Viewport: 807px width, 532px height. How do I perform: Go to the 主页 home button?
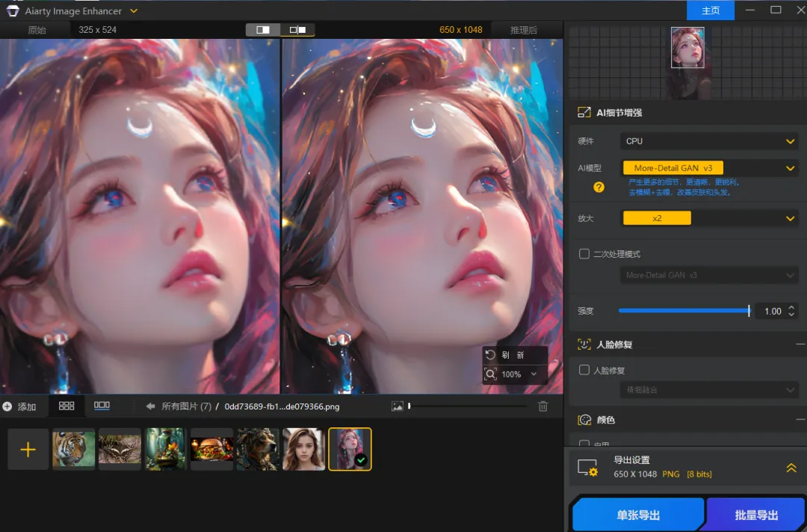point(711,10)
